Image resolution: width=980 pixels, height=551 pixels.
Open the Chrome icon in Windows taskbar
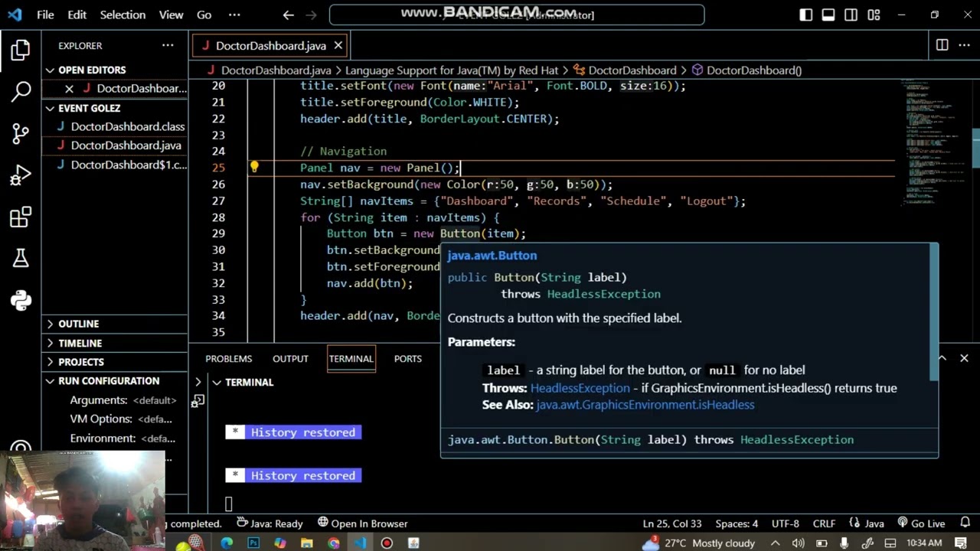pyautogui.click(x=333, y=543)
